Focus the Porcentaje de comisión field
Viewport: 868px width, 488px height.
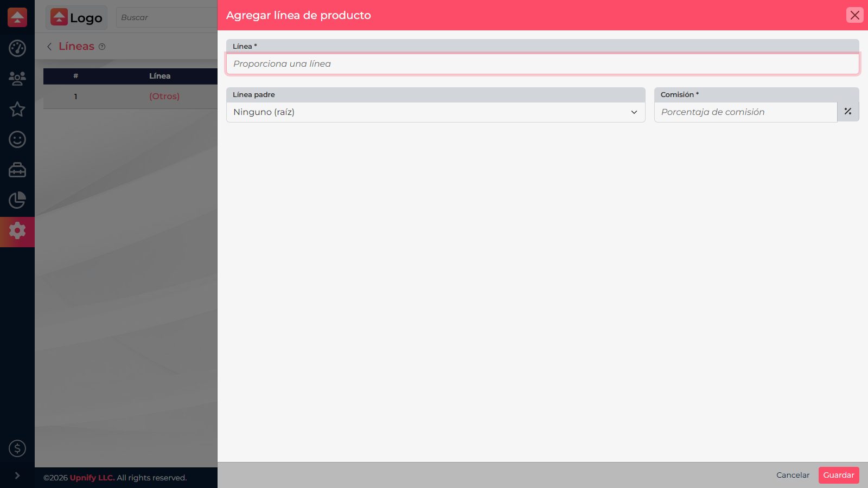pyautogui.click(x=746, y=112)
